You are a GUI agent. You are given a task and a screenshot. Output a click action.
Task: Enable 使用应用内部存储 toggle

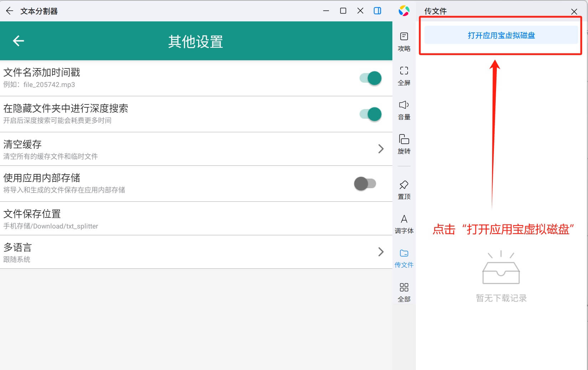click(365, 184)
